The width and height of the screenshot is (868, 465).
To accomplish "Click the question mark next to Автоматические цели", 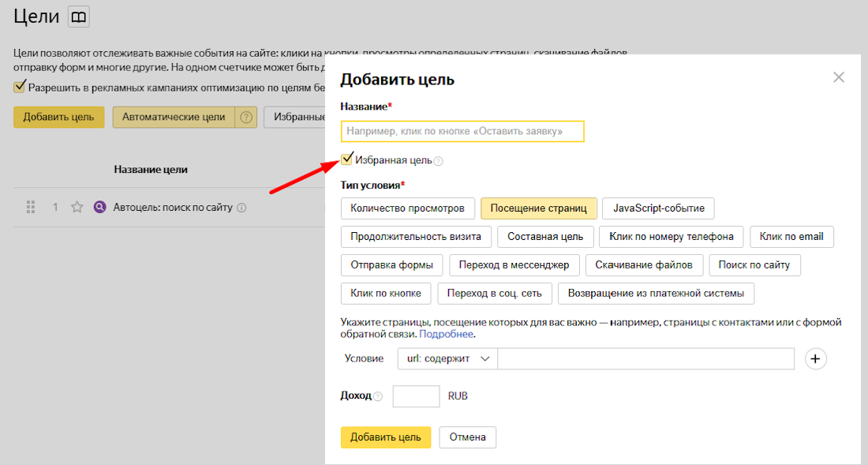I will coord(247,117).
